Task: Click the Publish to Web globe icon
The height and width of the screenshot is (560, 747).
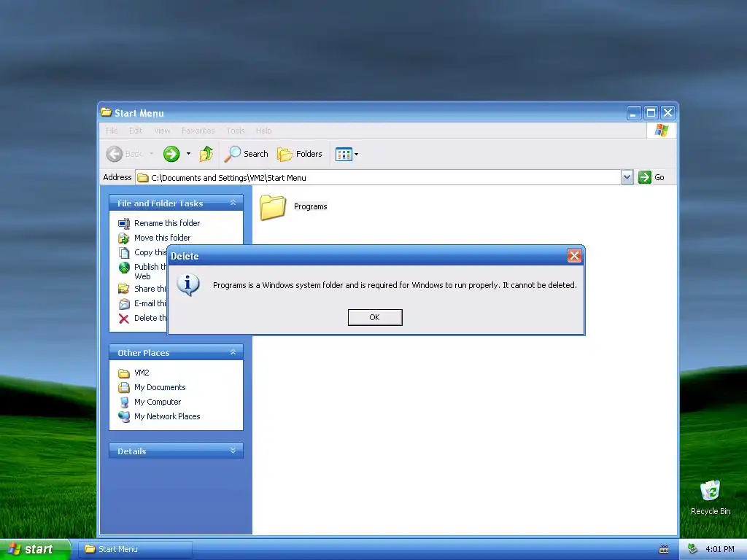Action: [x=124, y=268]
